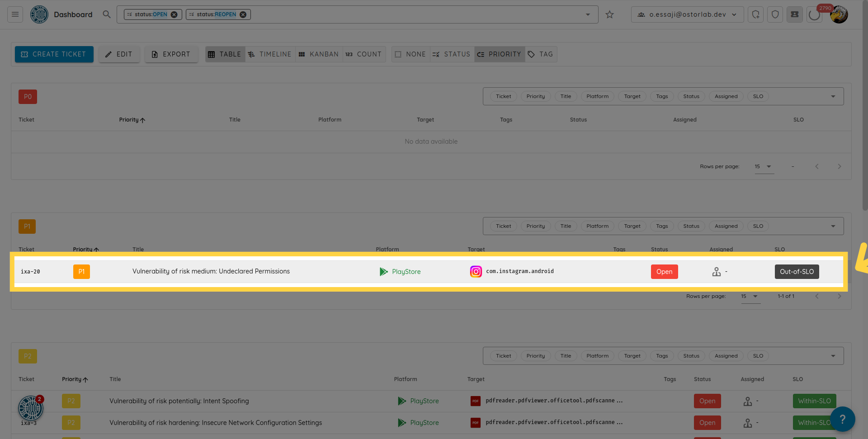Switch to KANBAN view
868x439 pixels.
click(x=319, y=54)
